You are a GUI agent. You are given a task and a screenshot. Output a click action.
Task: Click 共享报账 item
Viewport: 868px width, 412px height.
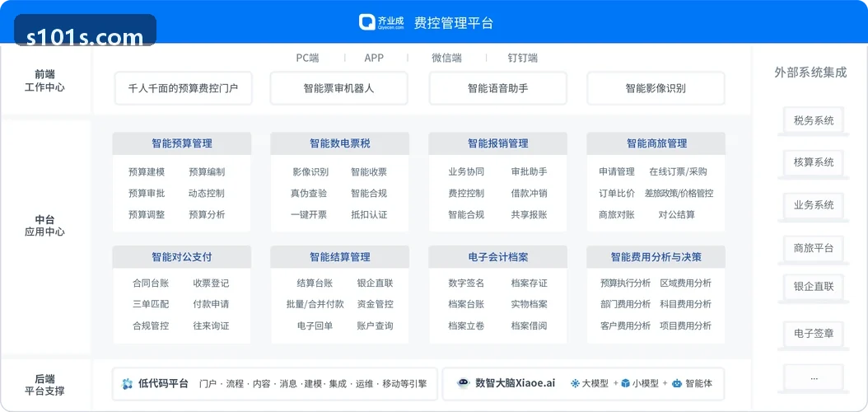pos(530,214)
